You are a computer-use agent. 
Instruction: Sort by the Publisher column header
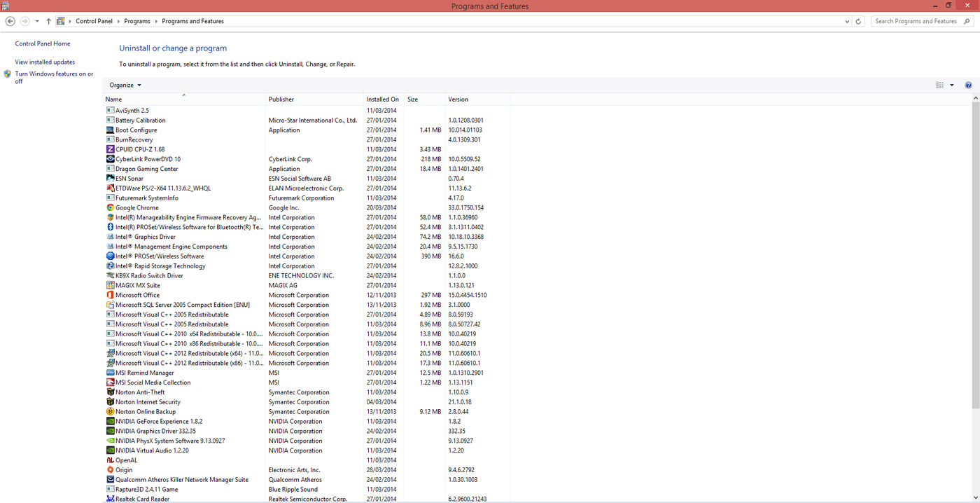coord(315,99)
